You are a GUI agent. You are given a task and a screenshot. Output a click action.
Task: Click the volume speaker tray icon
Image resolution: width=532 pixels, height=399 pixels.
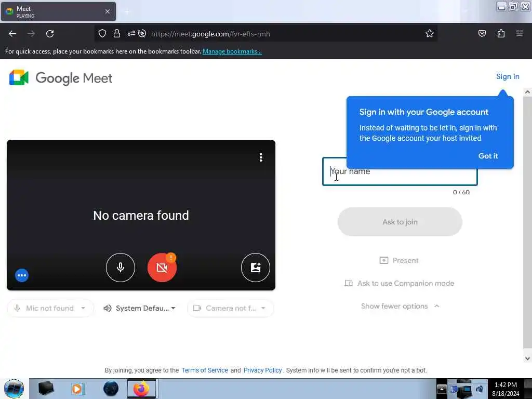pyautogui.click(x=480, y=389)
